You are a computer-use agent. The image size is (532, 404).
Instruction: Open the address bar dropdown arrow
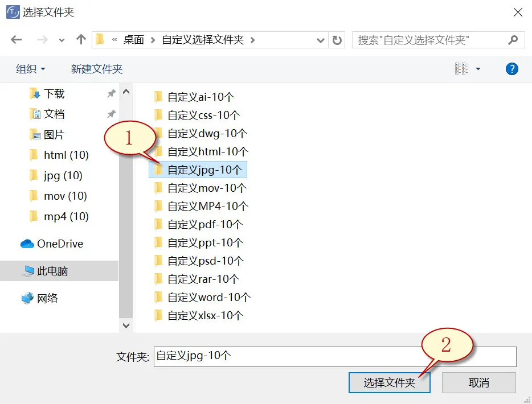(x=321, y=40)
